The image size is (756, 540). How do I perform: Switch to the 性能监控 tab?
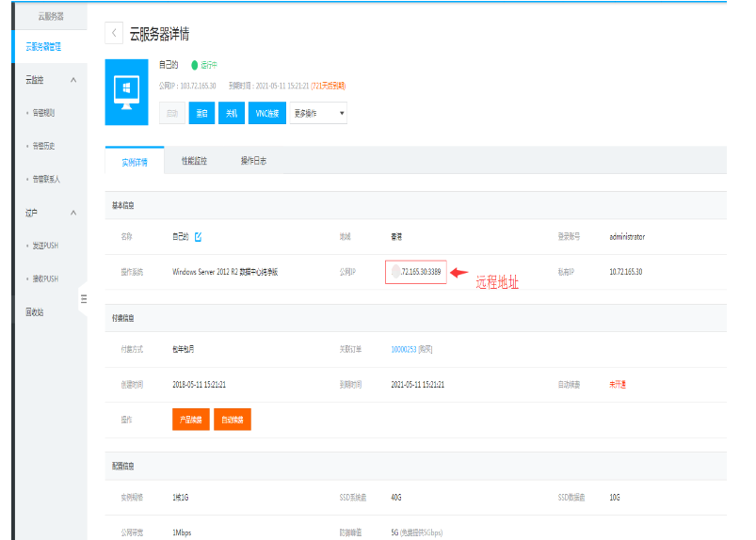click(x=194, y=161)
